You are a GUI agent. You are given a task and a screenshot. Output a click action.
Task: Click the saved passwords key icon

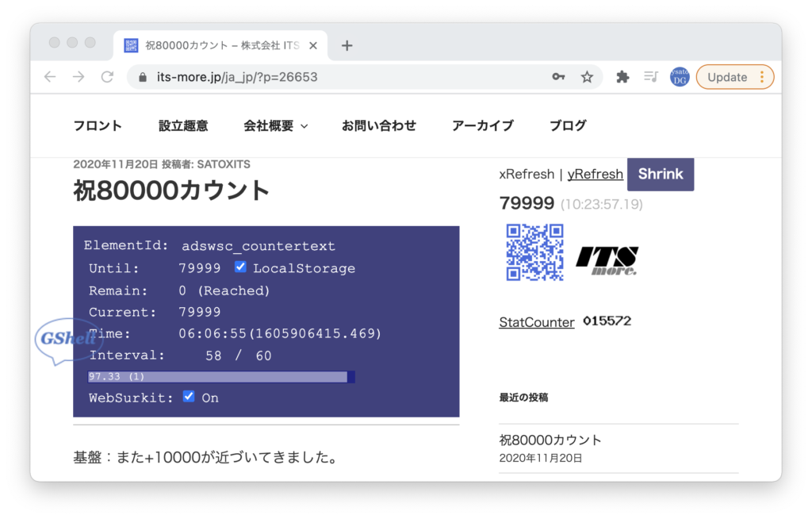point(559,77)
